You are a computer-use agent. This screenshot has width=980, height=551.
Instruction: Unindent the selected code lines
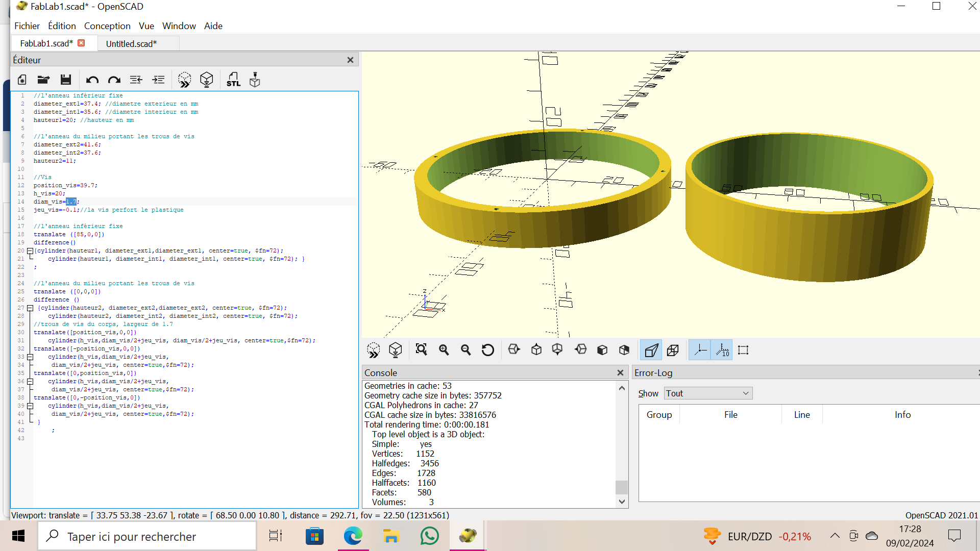click(x=136, y=80)
